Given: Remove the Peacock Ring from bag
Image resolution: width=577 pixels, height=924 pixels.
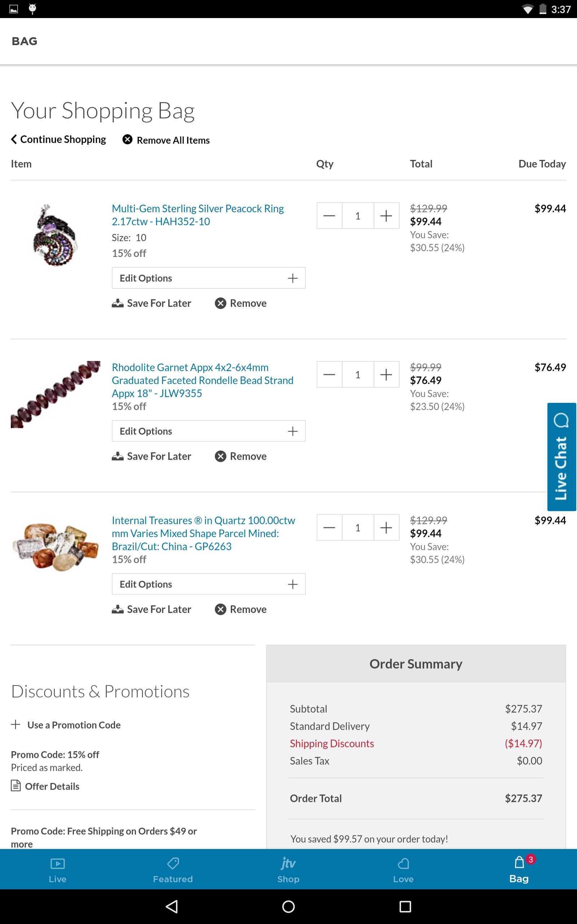Looking at the screenshot, I should [x=241, y=303].
